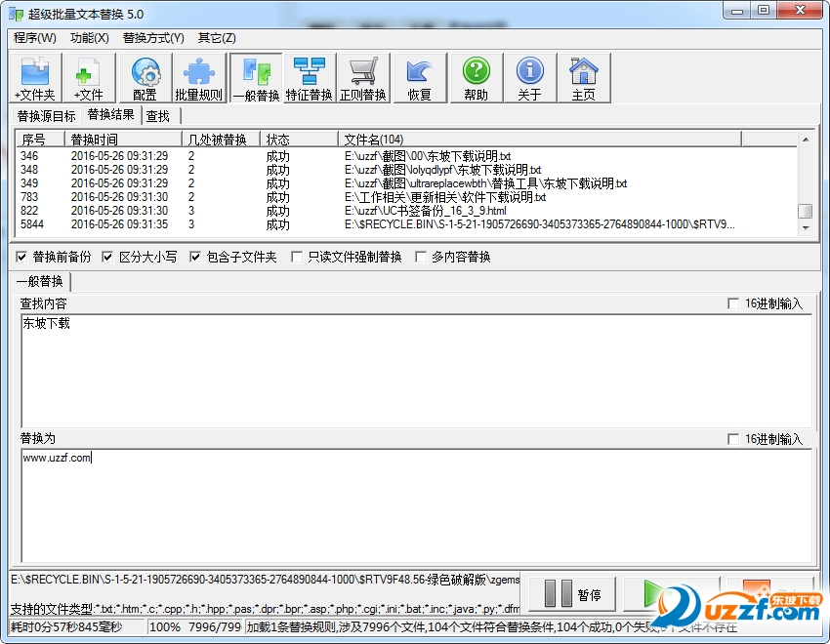
Task: Switch to 替换结果 tab
Action: [111, 114]
